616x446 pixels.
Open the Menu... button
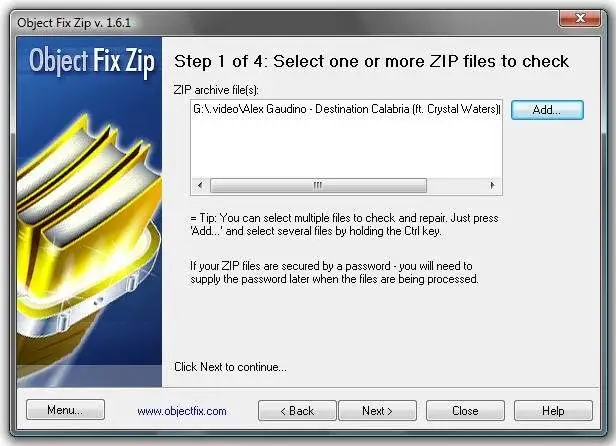(65, 410)
